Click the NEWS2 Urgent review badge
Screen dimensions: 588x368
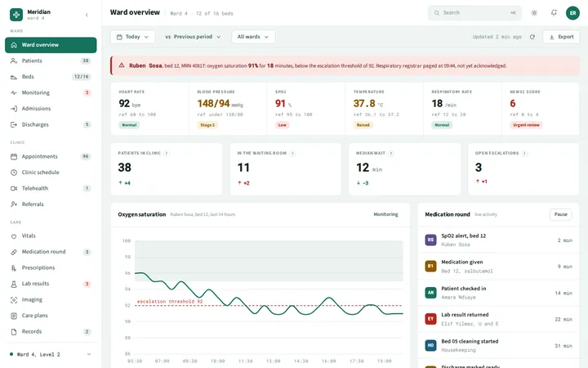tap(526, 125)
